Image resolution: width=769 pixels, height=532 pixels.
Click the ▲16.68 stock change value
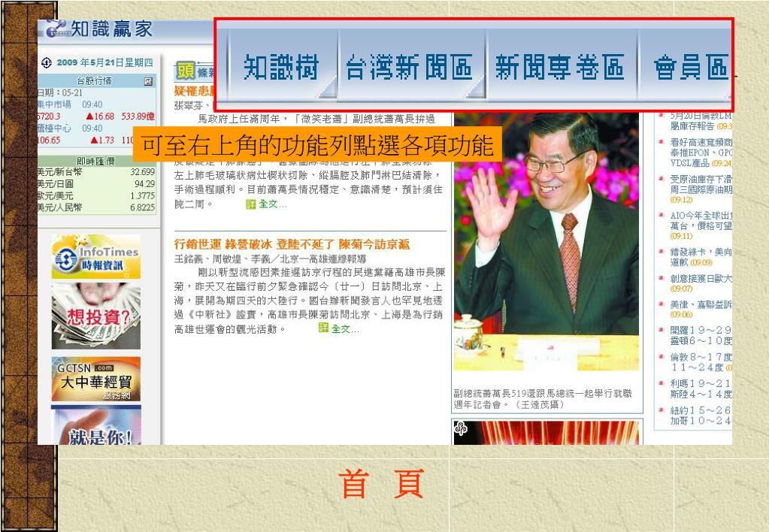tap(100, 116)
